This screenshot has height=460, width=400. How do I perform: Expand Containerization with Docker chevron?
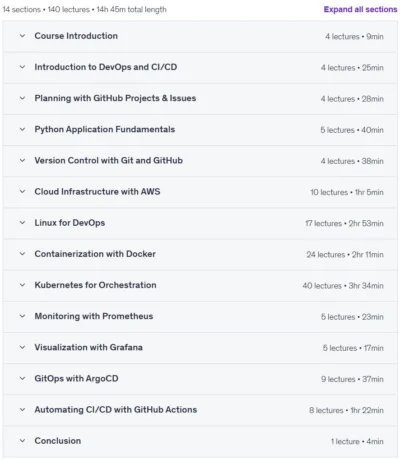(22, 254)
